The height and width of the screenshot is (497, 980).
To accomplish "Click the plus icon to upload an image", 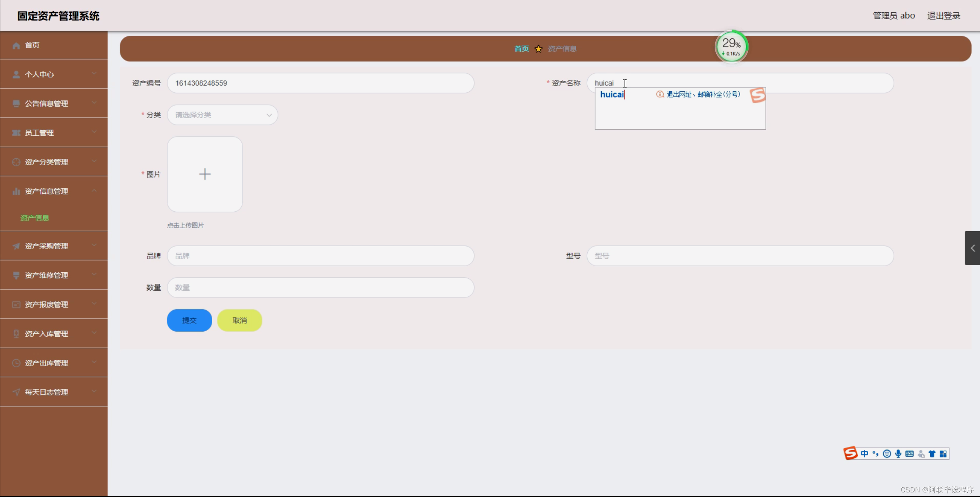I will pos(205,174).
